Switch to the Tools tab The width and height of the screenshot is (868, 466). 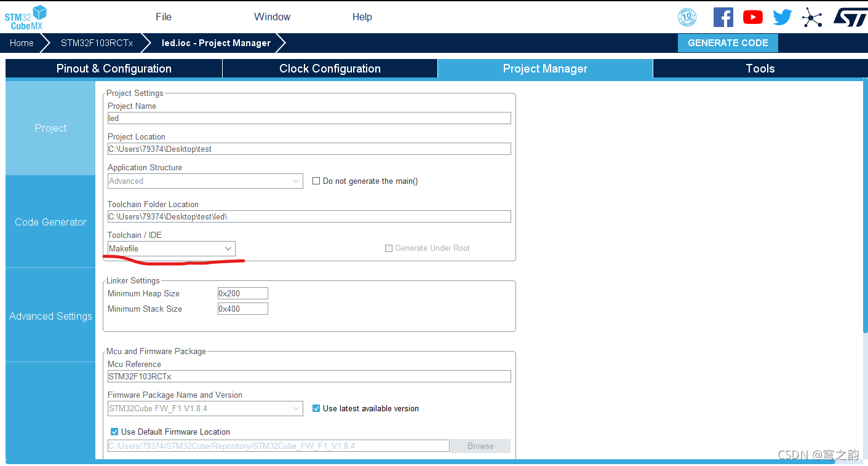760,68
